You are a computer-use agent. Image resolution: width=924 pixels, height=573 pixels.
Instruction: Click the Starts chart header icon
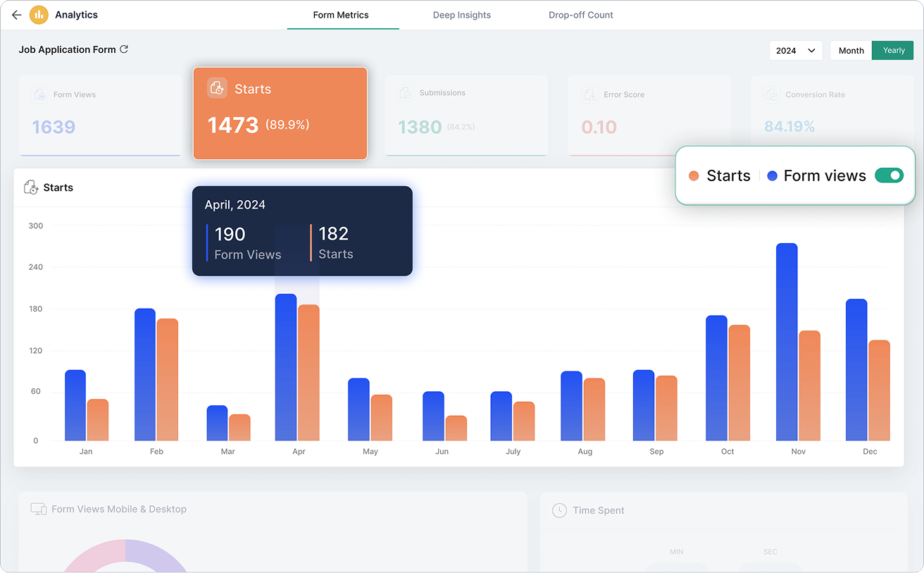(31, 187)
